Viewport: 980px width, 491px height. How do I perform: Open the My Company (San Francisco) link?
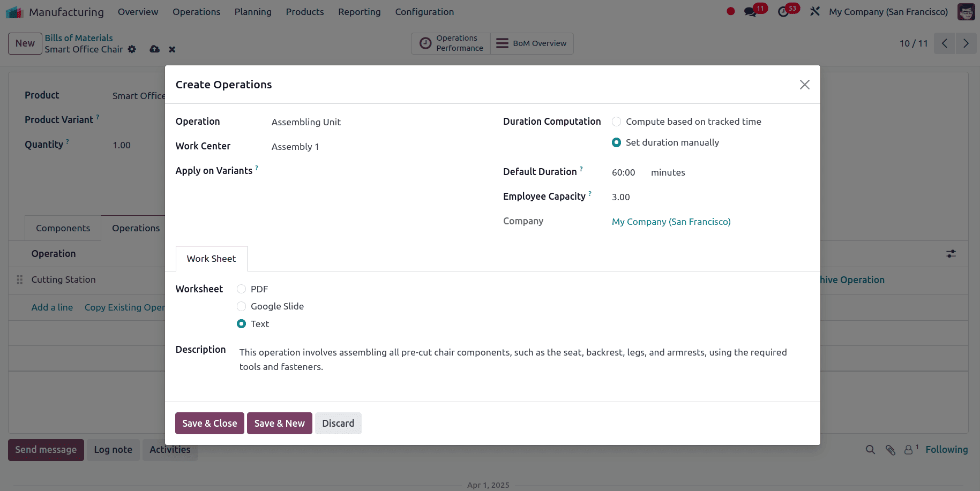(671, 221)
